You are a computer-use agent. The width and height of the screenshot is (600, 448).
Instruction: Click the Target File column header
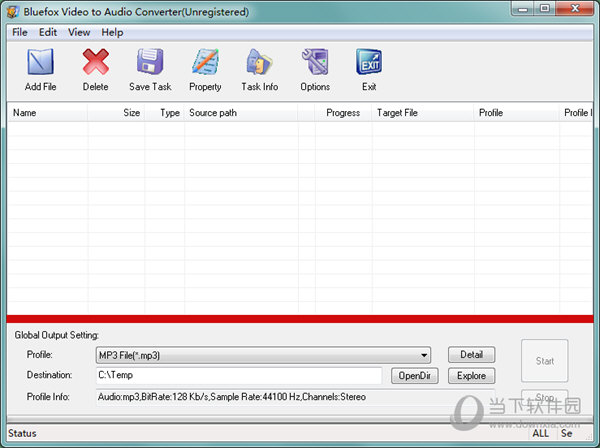click(423, 112)
